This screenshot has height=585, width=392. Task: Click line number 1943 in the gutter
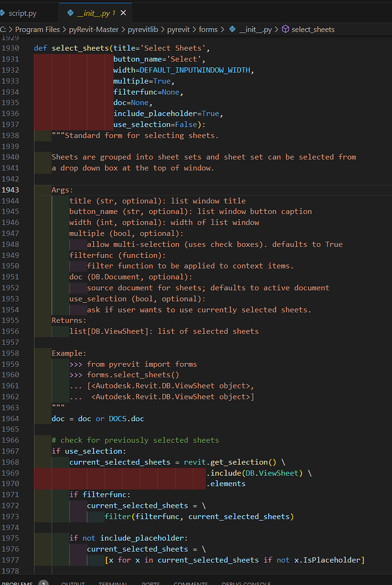point(11,190)
